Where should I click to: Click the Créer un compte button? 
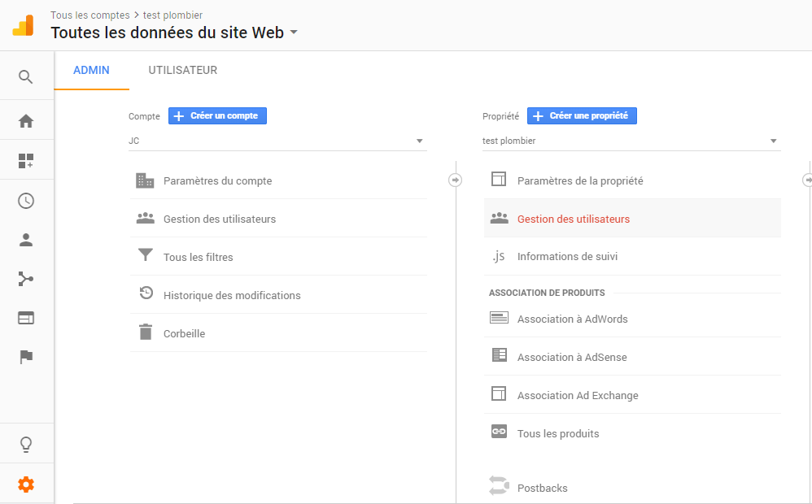217,116
